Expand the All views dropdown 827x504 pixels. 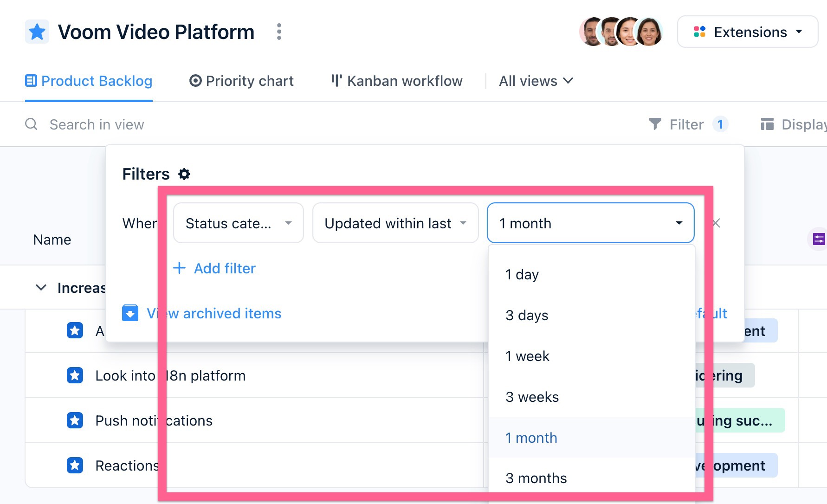tap(536, 81)
